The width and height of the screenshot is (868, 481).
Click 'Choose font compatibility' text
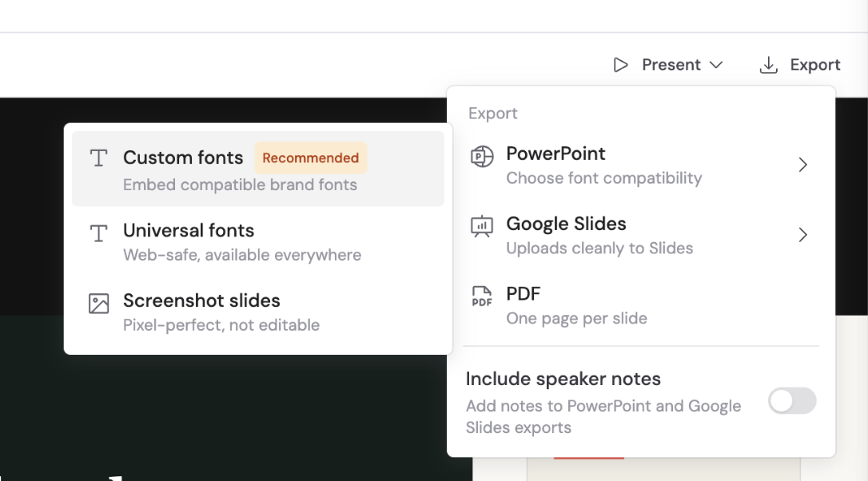pyautogui.click(x=604, y=178)
